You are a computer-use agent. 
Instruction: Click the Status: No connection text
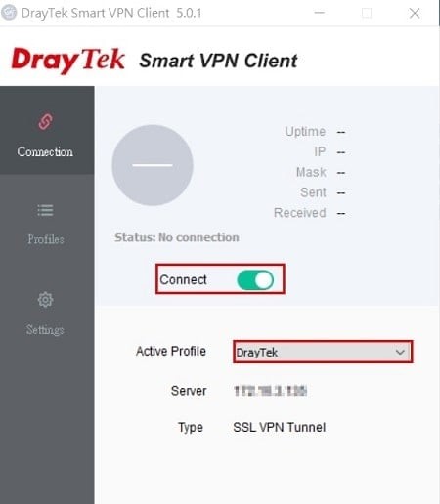[x=177, y=237]
